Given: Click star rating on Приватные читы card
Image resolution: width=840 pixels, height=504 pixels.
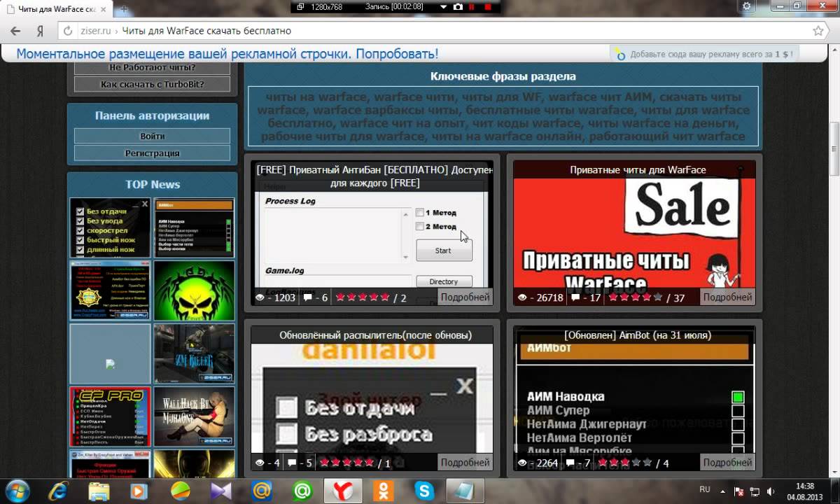Looking at the screenshot, I should click(636, 297).
